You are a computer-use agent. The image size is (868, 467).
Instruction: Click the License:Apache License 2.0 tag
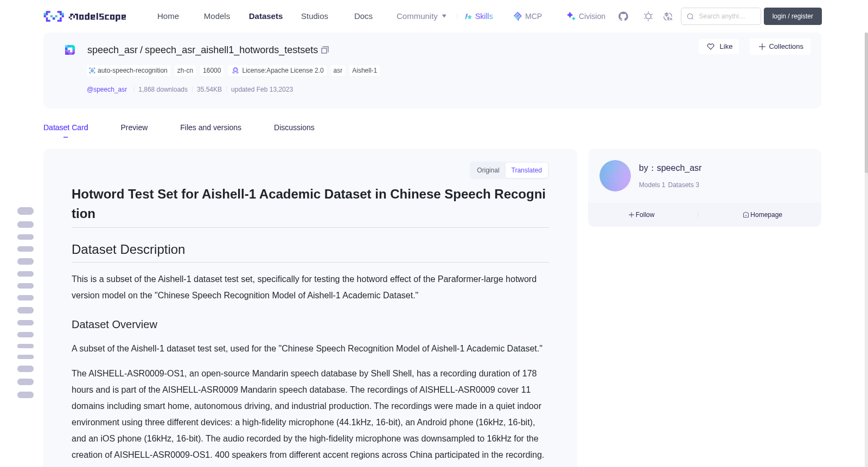pos(278,71)
